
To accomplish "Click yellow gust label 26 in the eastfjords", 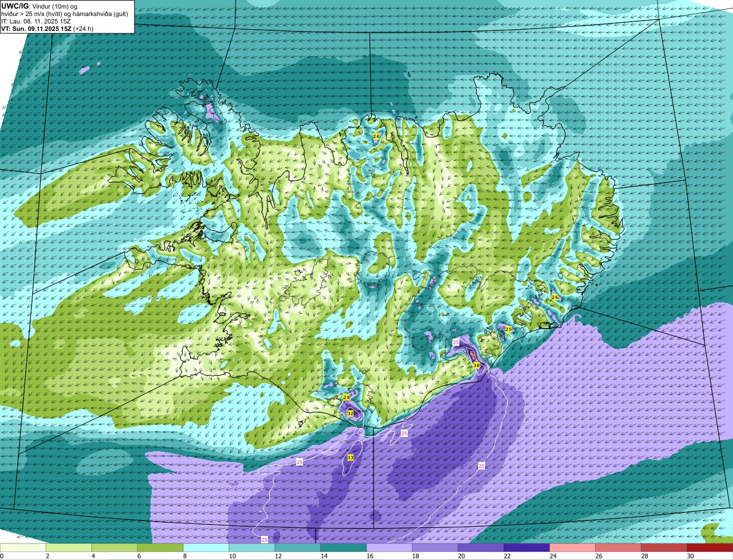I will 555,297.
